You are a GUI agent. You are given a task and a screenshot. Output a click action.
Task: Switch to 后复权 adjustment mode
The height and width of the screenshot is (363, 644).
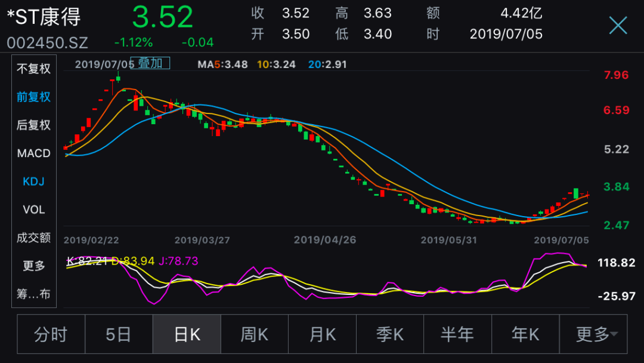coord(33,125)
